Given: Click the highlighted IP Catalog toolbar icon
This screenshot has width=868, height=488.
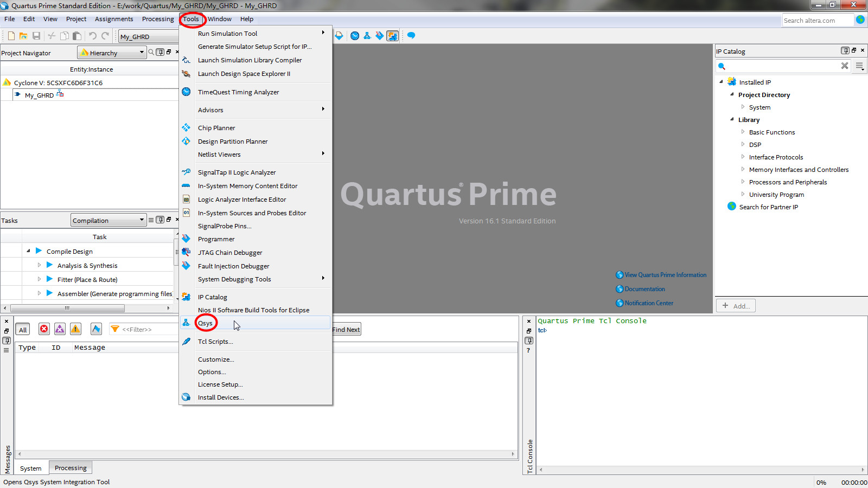Looking at the screenshot, I should click(392, 36).
